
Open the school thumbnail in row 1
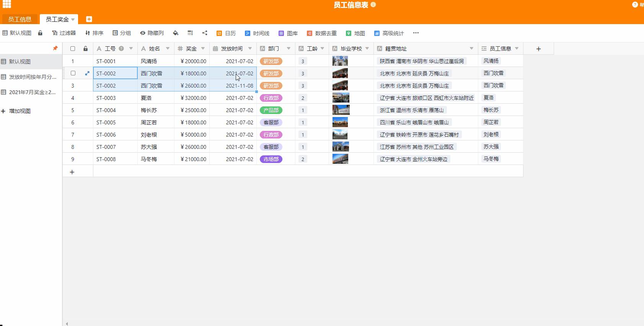(x=340, y=61)
